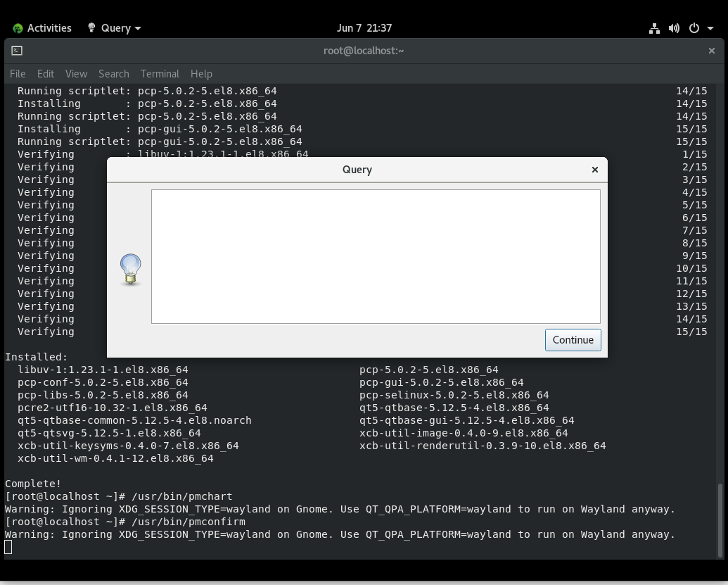The height and width of the screenshot is (585, 728).
Task: Open the View menu
Action: [76, 74]
